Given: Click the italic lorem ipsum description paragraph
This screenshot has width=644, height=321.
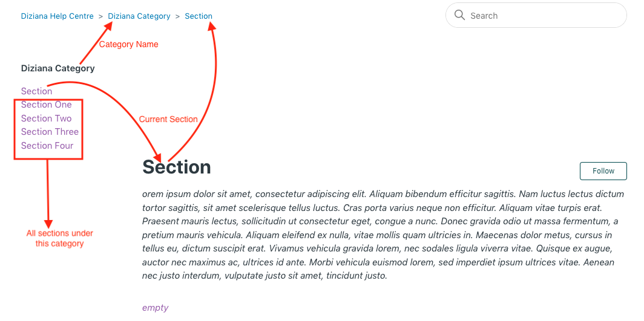Looking at the screenshot, I should tap(383, 235).
